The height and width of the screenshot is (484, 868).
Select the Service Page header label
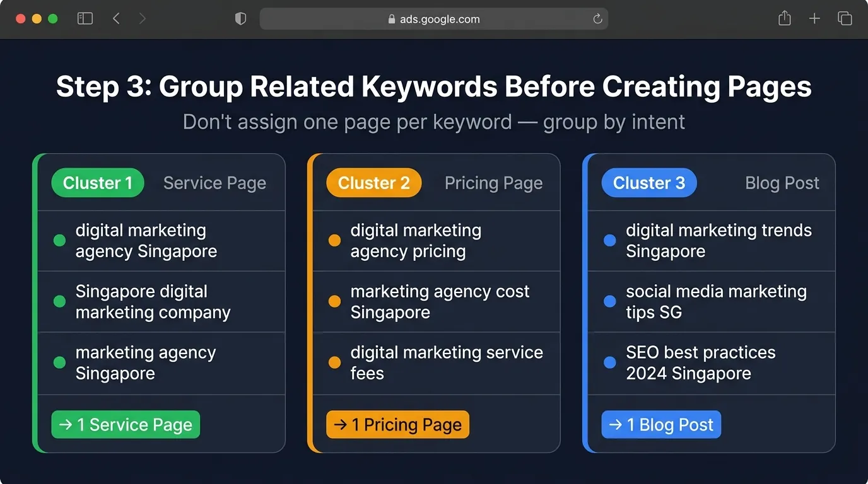coord(214,183)
